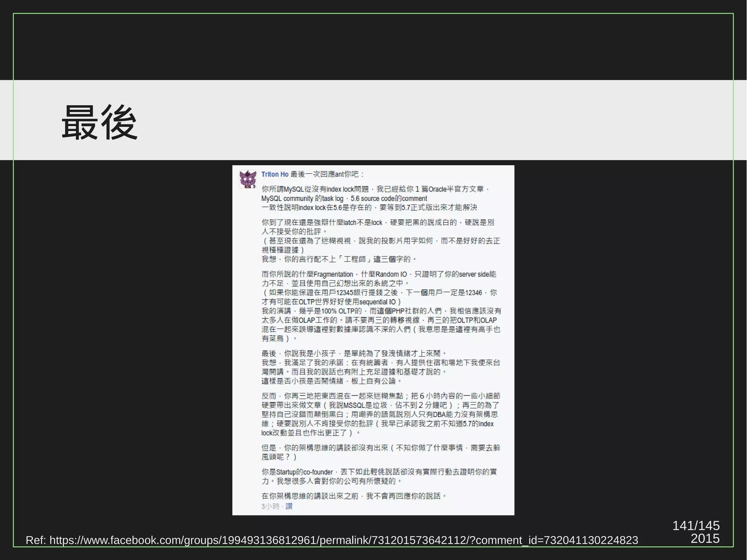Image resolution: width=747 pixels, height=560 pixels.
Task: Click the purple cat avatar icon
Action: (x=248, y=179)
